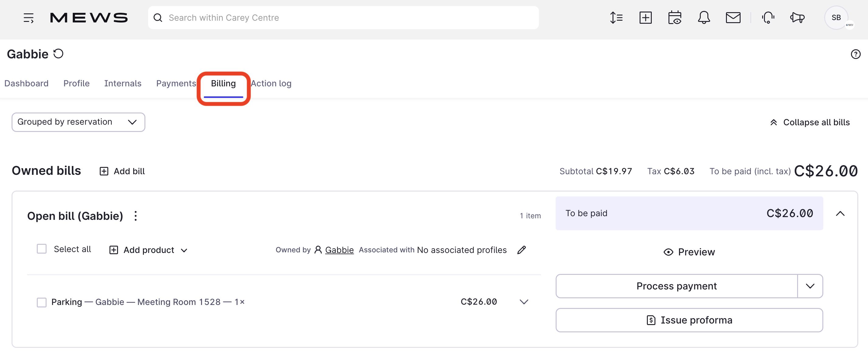Click the calendar availability icon

tap(675, 18)
